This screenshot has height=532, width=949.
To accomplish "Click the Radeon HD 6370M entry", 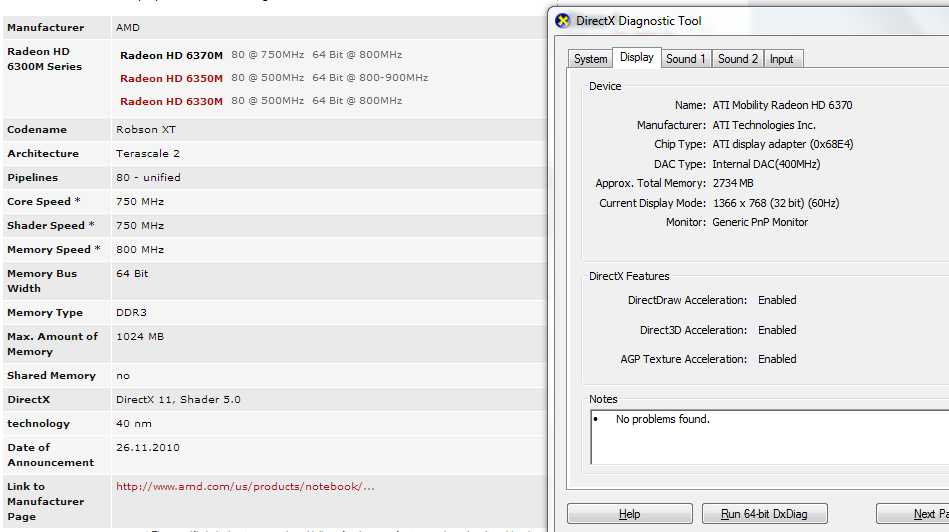I will coord(171,55).
